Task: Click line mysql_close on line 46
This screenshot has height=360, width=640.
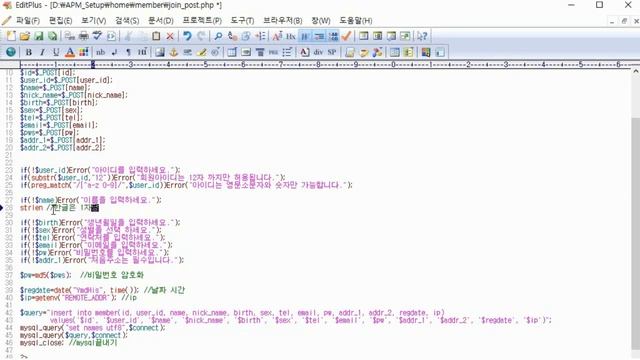Action: 69,343
